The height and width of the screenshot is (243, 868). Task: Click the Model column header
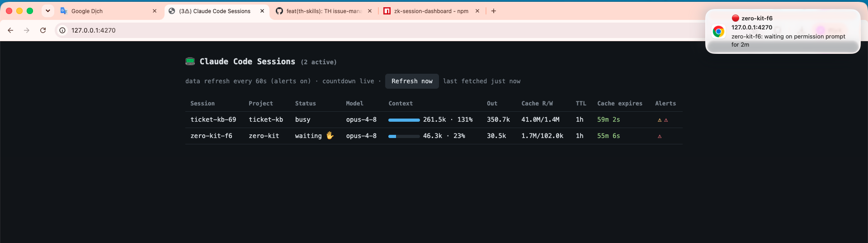[x=355, y=104]
